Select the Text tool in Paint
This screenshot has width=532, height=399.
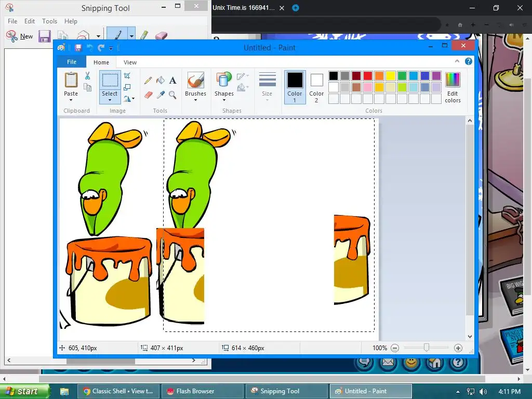tap(172, 81)
